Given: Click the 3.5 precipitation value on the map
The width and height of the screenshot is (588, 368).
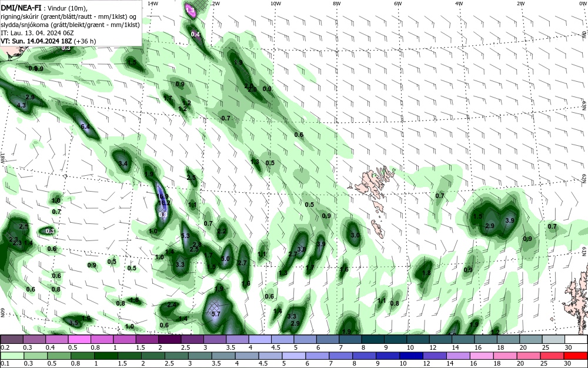Looking at the screenshot, I should tap(74, 323).
